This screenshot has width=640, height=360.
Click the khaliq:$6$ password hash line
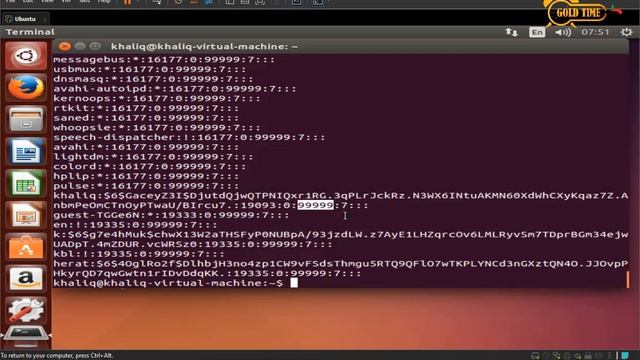341,196
